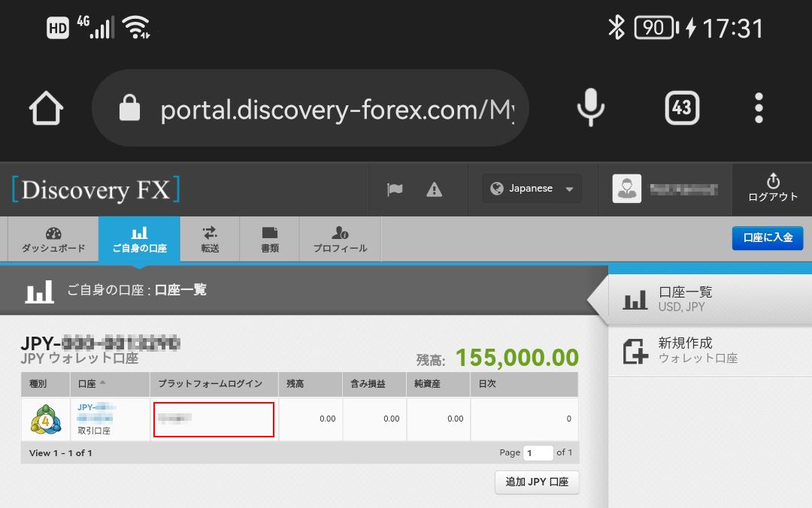Click the JPY ウォレット口座 label
Viewport: 812px width, 508px height.
[x=80, y=358]
